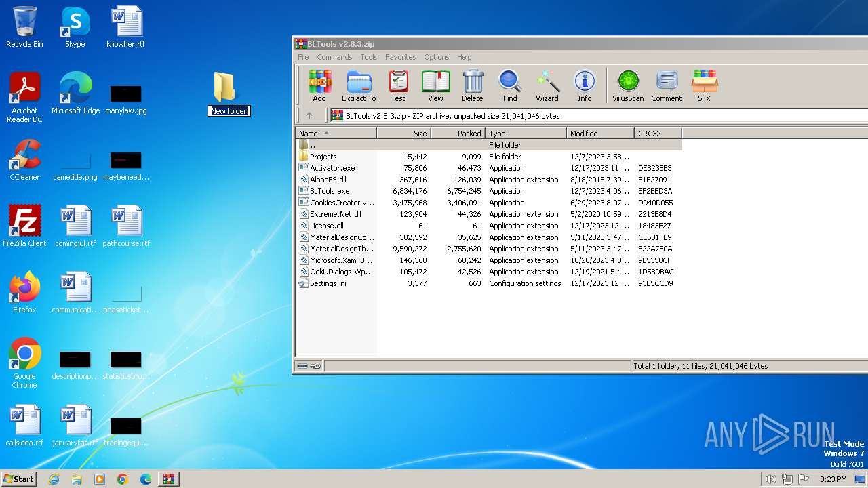Viewport: 868px width, 488px height.
Task: Open the Commands menu
Action: (x=334, y=57)
